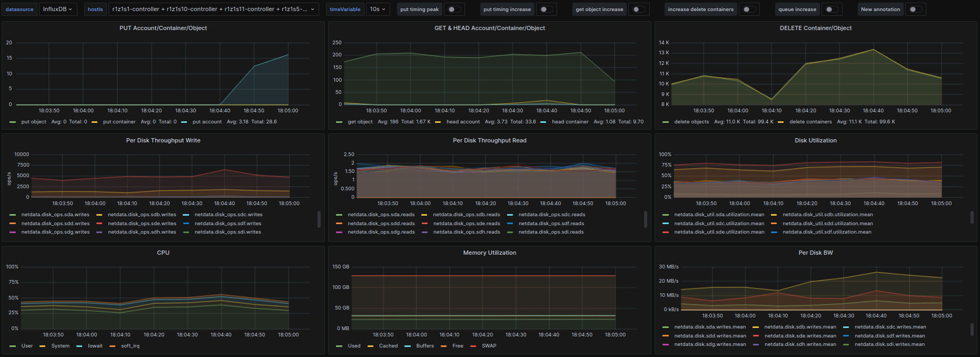This screenshot has height=357, width=980.
Task: Open the Disk Utilization panel title menu
Action: pos(815,140)
